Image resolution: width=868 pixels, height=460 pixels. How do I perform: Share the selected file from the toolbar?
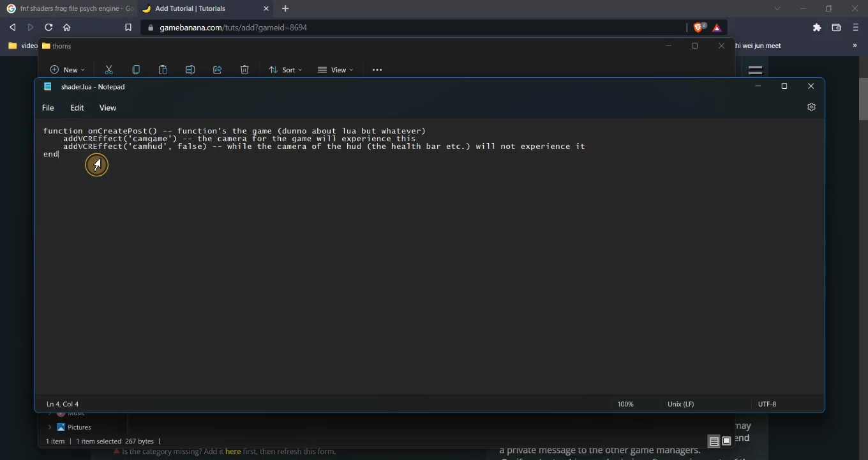coord(217,69)
